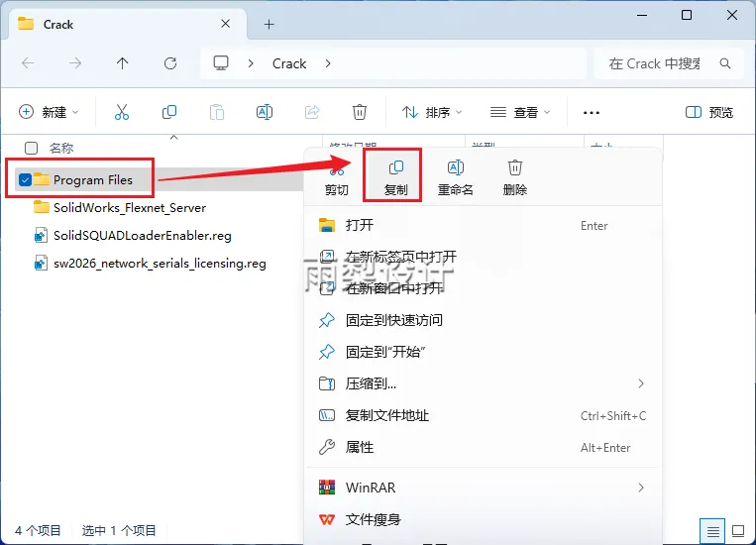Click the search magnifier icon
This screenshot has height=545, width=756.
pos(724,63)
